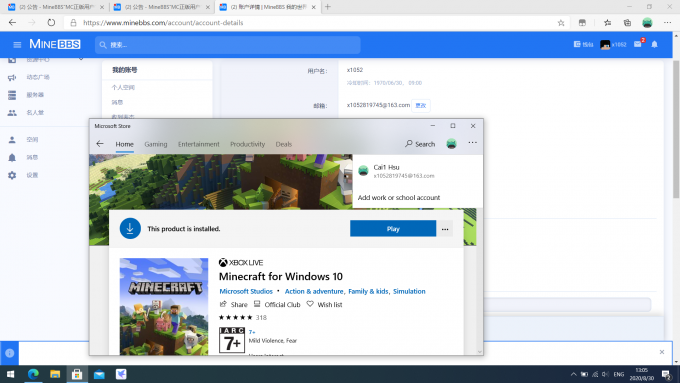Screen dimensions: 680x383
Task: Click the members sidebar icon
Action: [x=12, y=113]
